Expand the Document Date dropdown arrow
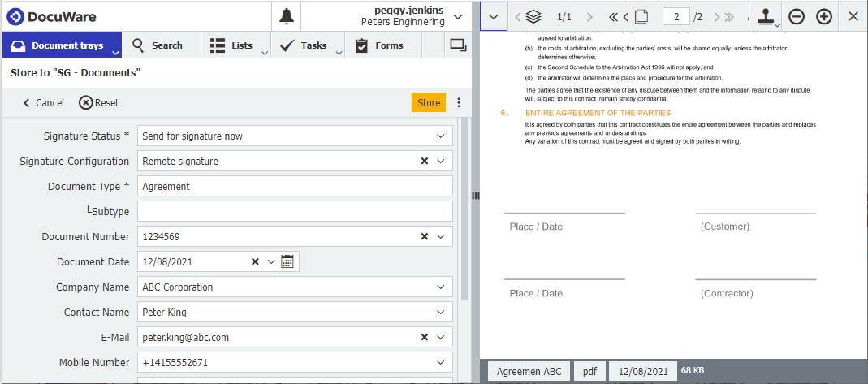 (271, 261)
